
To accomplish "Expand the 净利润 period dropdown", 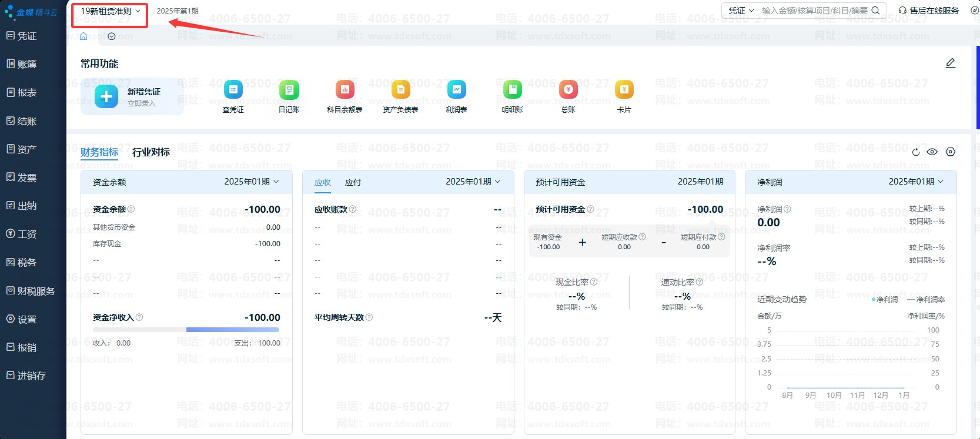I will pos(916,182).
